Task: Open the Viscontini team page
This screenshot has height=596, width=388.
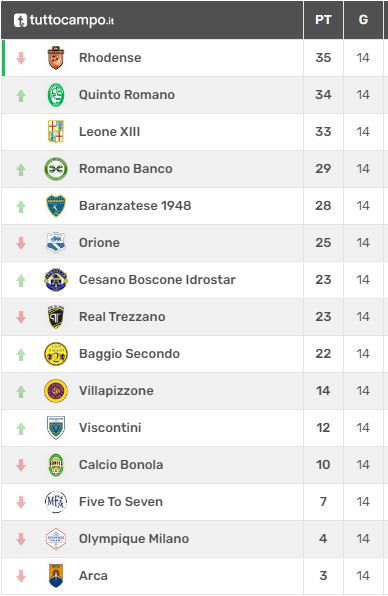Action: click(x=110, y=428)
